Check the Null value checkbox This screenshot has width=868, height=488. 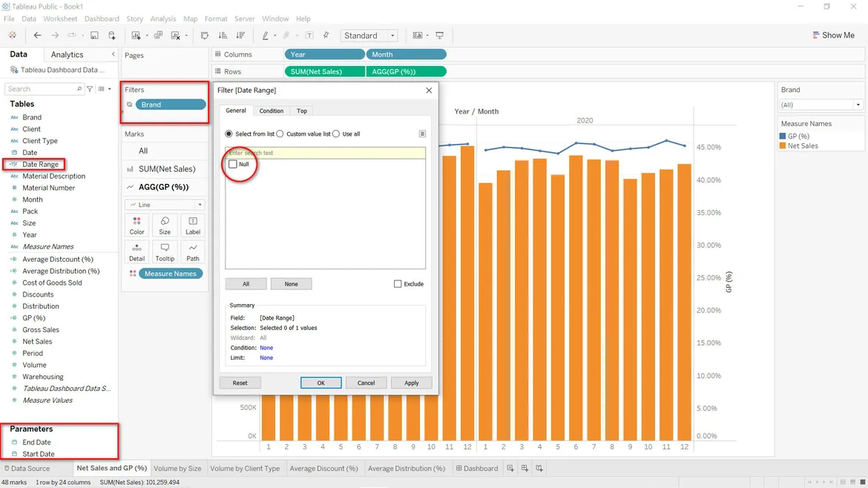pyautogui.click(x=233, y=164)
